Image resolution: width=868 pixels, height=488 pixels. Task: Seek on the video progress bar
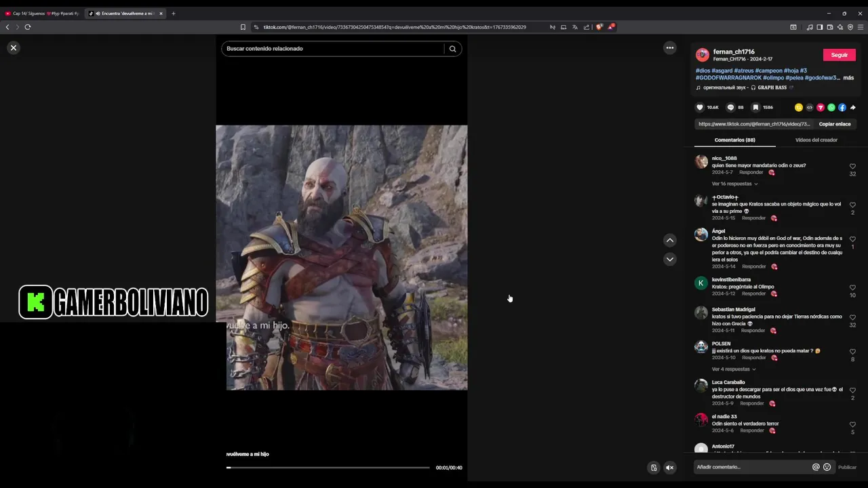(328, 468)
